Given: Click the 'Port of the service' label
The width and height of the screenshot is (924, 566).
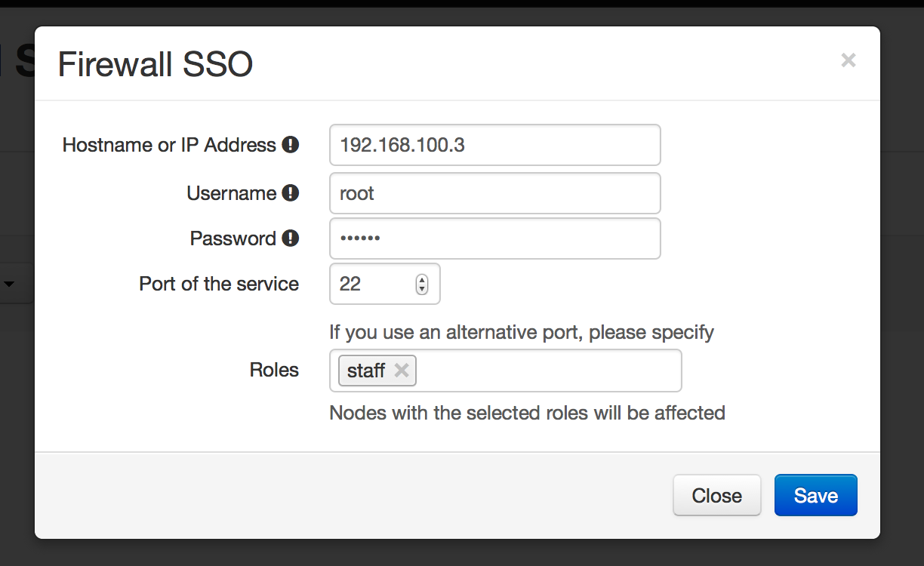Looking at the screenshot, I should tap(219, 284).
